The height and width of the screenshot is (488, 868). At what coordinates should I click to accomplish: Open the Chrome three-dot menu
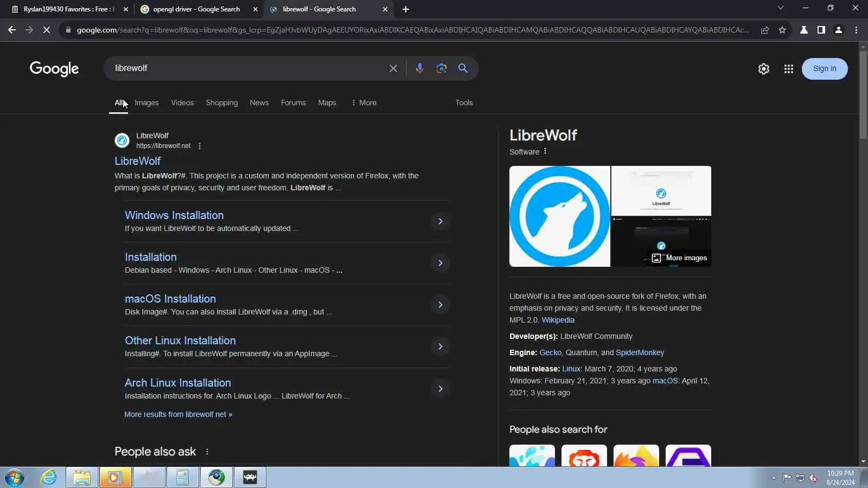pyautogui.click(x=856, y=30)
